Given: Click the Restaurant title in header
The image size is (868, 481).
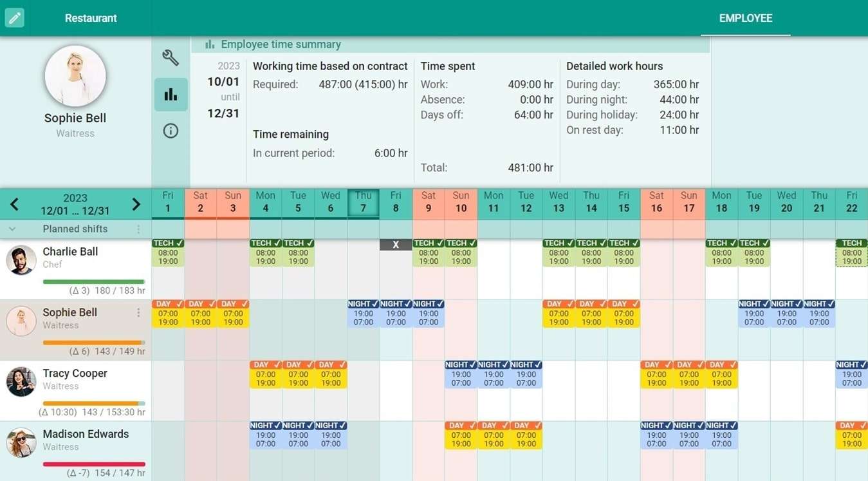Looking at the screenshot, I should [91, 18].
